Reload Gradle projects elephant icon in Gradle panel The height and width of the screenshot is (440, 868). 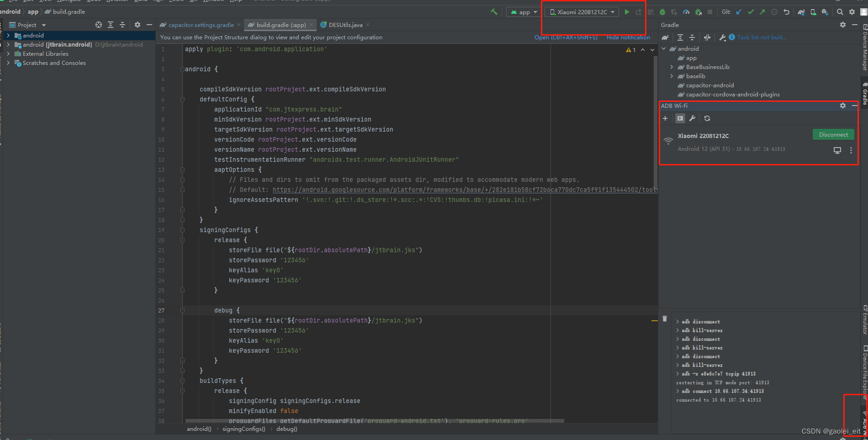(x=665, y=37)
